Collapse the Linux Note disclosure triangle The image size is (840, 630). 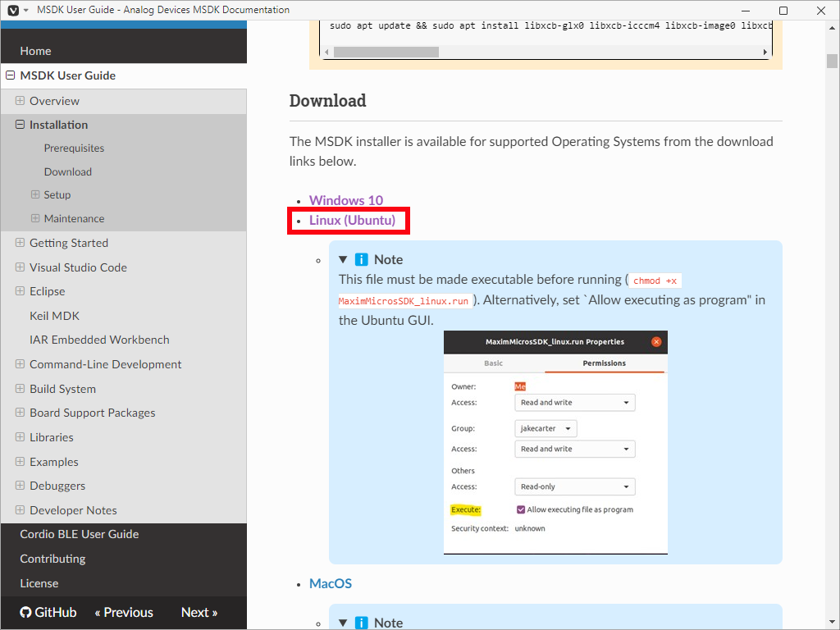pyautogui.click(x=344, y=260)
